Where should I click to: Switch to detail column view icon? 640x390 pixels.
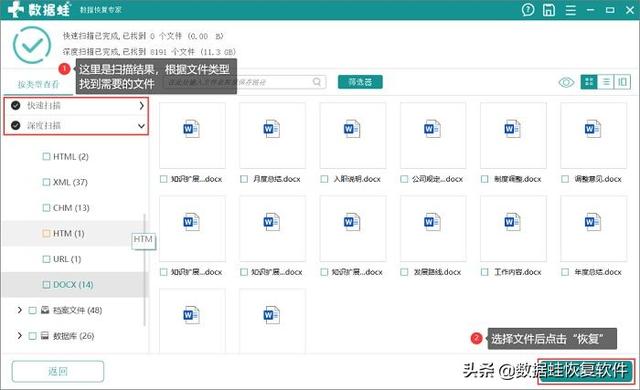click(622, 82)
